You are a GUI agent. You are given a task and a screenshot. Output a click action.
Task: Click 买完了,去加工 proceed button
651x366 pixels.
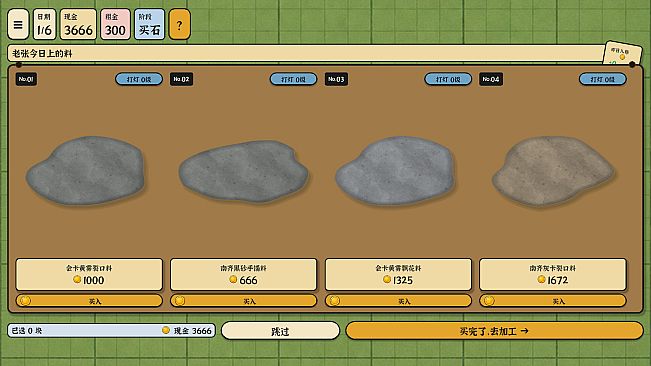pyautogui.click(x=494, y=331)
